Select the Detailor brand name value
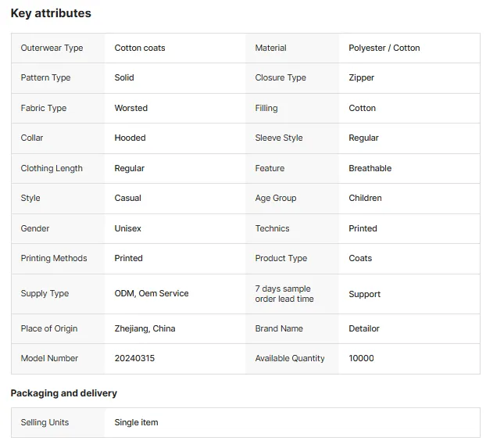The image size is (504, 448). pos(364,328)
